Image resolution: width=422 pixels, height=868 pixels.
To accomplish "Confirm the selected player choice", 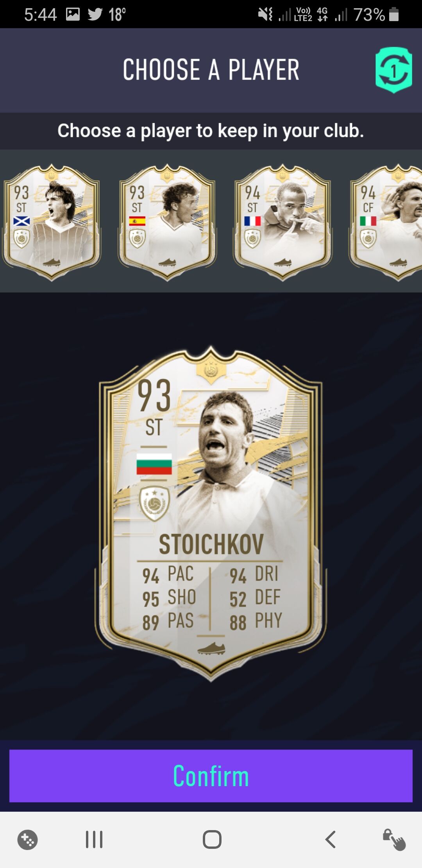I will 211,776.
